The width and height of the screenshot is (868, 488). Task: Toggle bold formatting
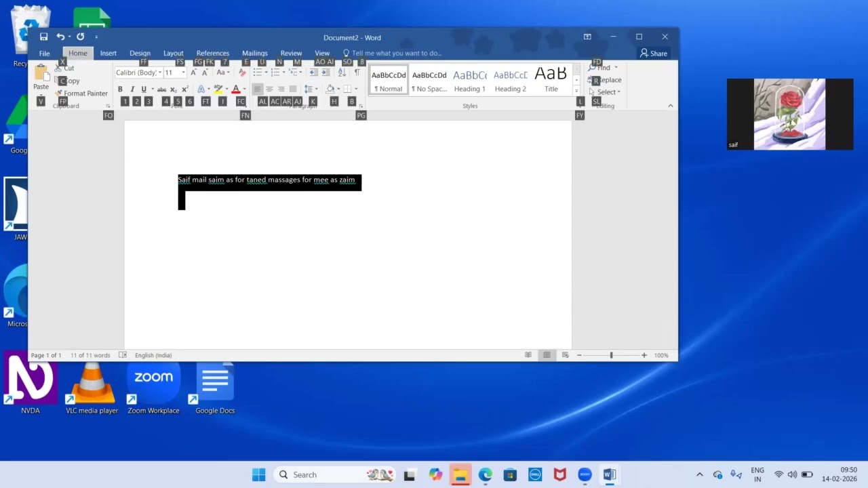click(x=120, y=89)
